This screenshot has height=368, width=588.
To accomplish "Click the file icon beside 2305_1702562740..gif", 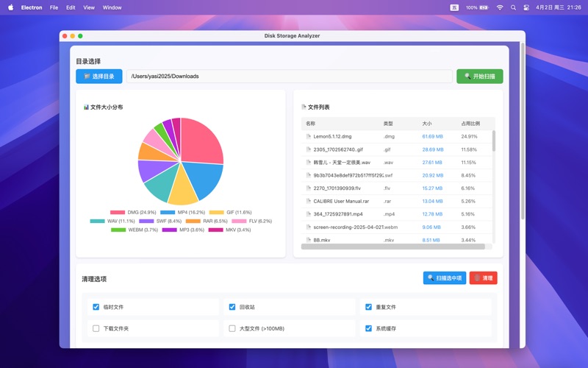I will (x=308, y=149).
